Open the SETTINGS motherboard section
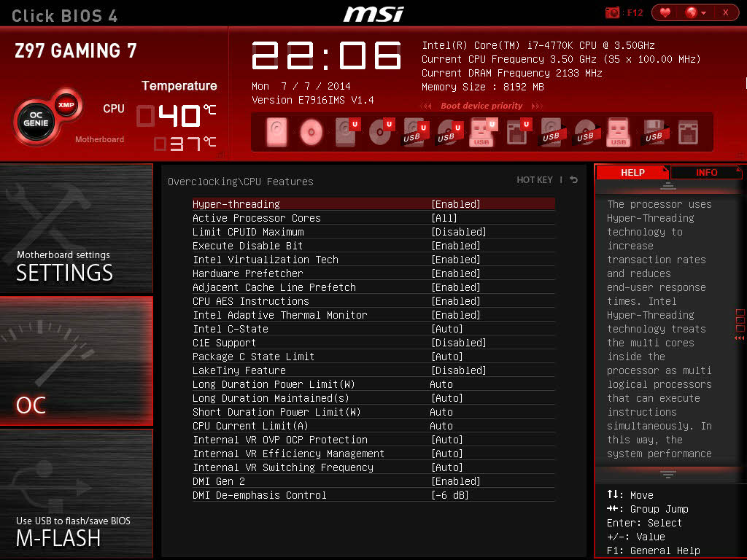The height and width of the screenshot is (560, 747). (76, 228)
